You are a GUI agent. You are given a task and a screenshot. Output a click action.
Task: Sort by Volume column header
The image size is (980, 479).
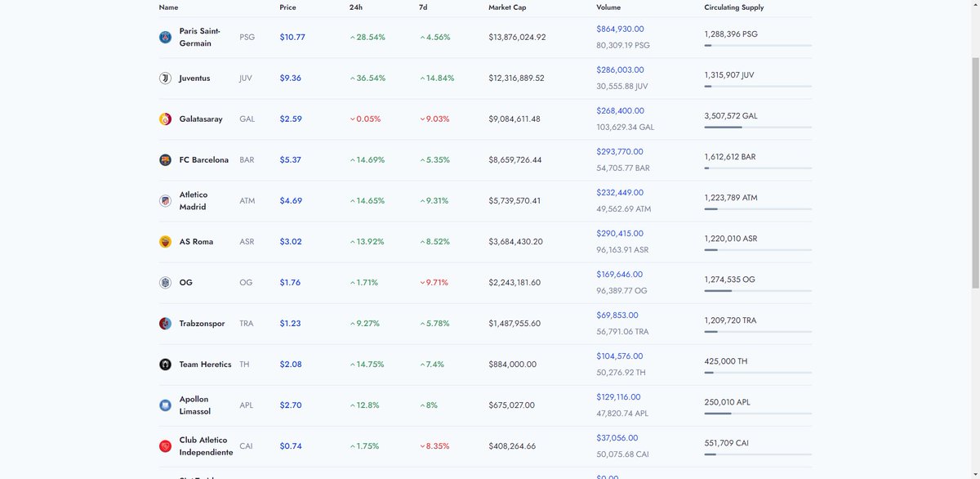pos(608,7)
